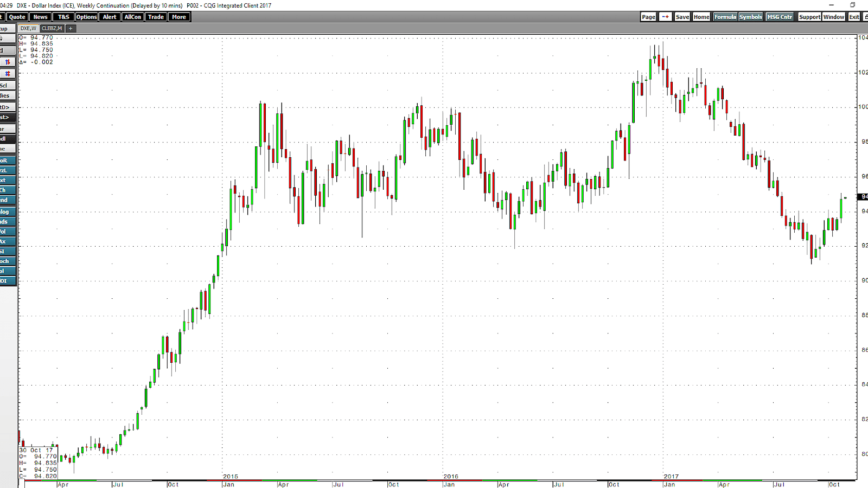Viewport: 868px width, 488px height.
Task: Click the Exit button
Action: point(854,17)
